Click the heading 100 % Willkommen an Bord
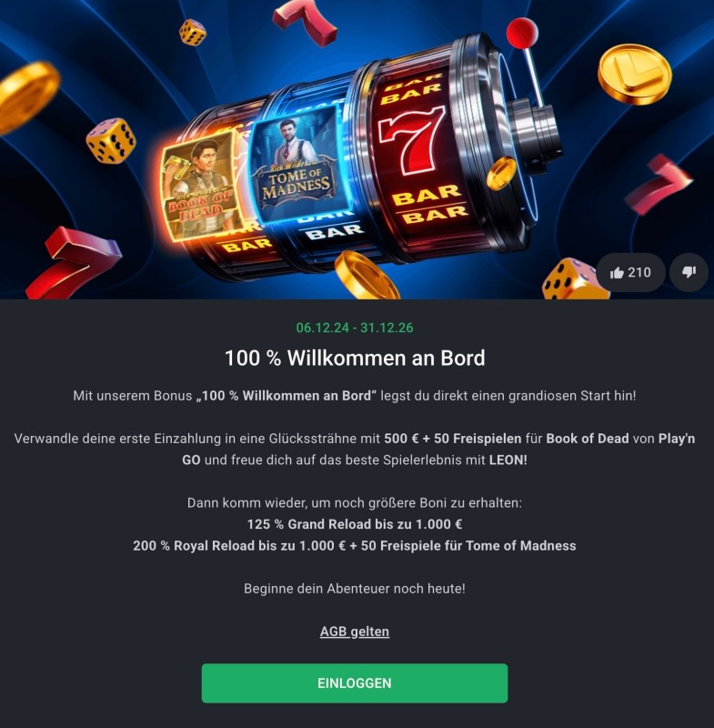This screenshot has height=728, width=714. pos(355,358)
